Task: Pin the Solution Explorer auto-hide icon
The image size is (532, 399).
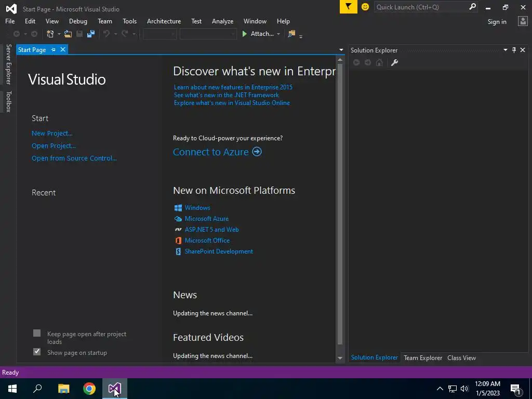Action: pos(514,50)
